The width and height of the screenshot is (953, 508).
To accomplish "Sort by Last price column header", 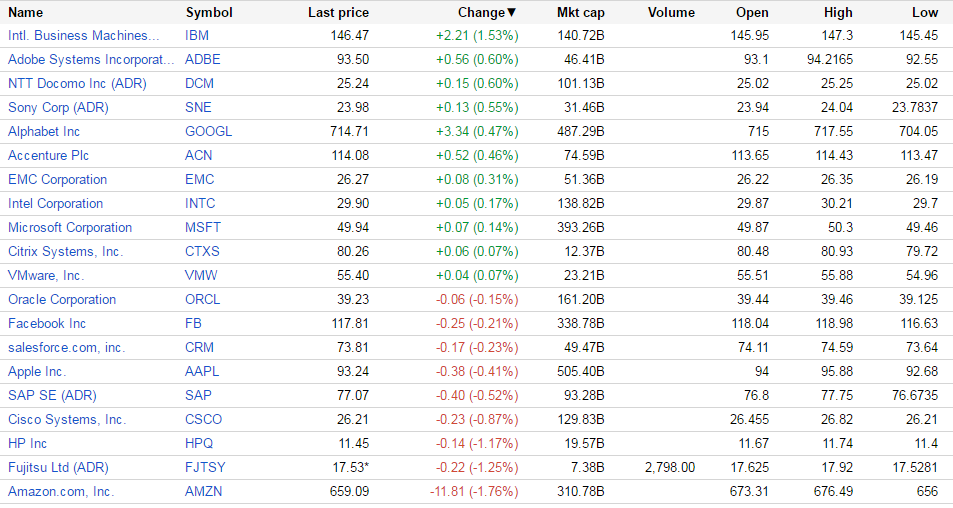I will [338, 13].
